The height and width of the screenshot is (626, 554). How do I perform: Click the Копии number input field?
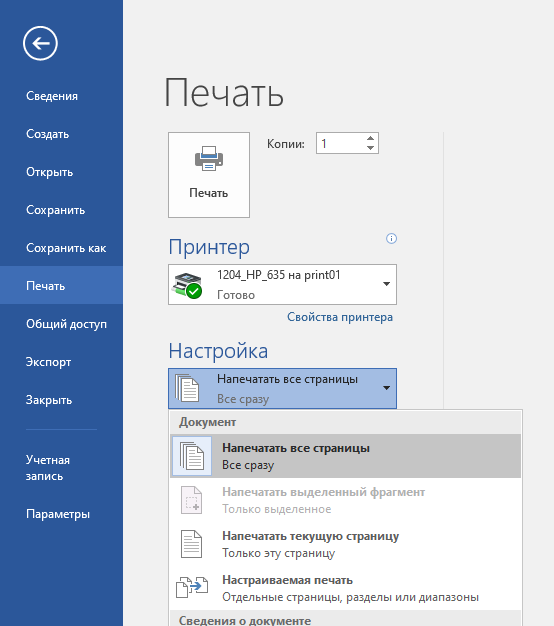pos(342,143)
